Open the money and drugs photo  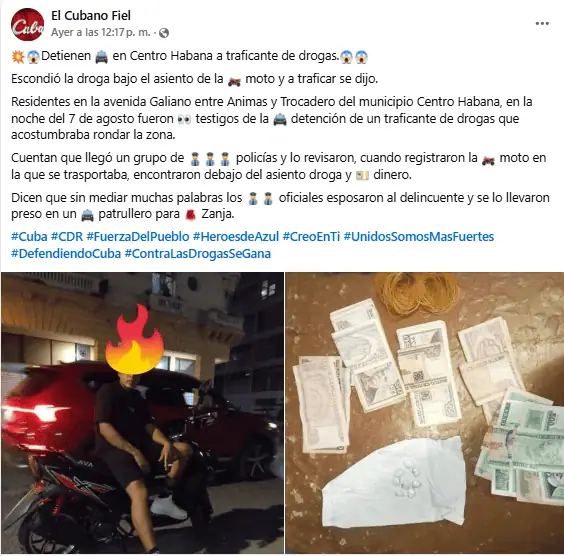point(425,413)
